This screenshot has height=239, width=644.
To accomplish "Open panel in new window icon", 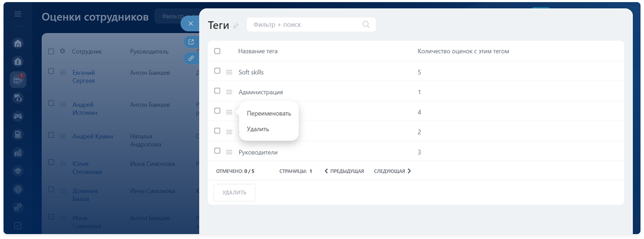I will pos(191,42).
